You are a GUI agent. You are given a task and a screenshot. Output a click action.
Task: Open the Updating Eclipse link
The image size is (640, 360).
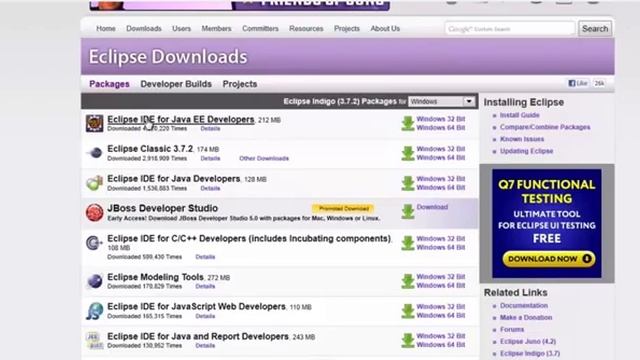[527, 151]
